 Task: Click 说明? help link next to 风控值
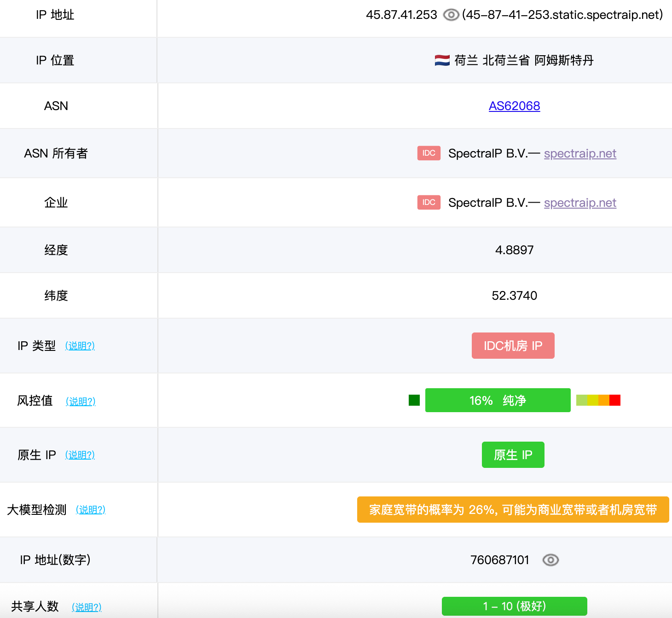click(81, 402)
